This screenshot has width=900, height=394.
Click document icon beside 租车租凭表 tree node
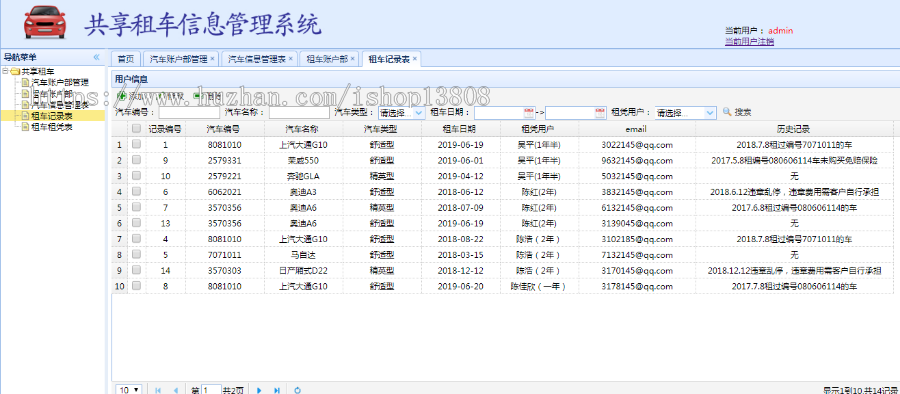(x=25, y=127)
